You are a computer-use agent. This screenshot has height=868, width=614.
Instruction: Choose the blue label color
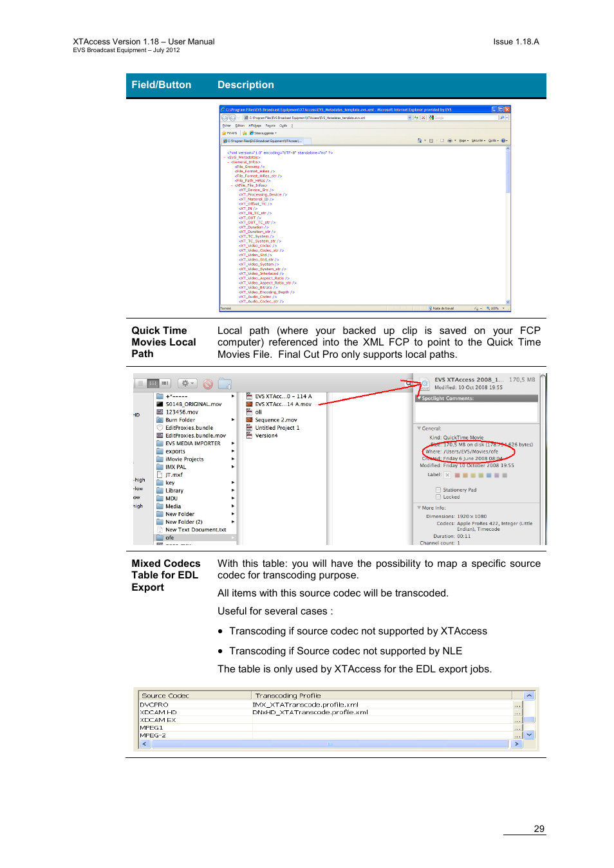click(488, 476)
